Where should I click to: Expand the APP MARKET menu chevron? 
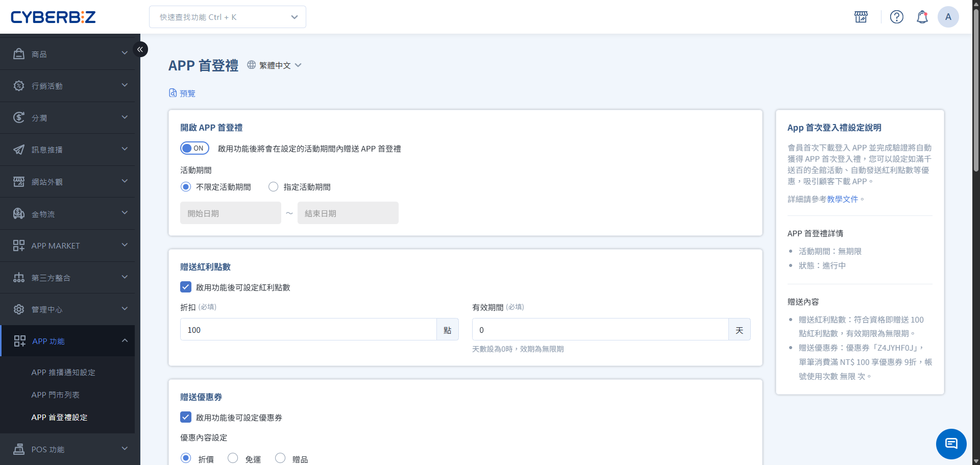tap(125, 244)
